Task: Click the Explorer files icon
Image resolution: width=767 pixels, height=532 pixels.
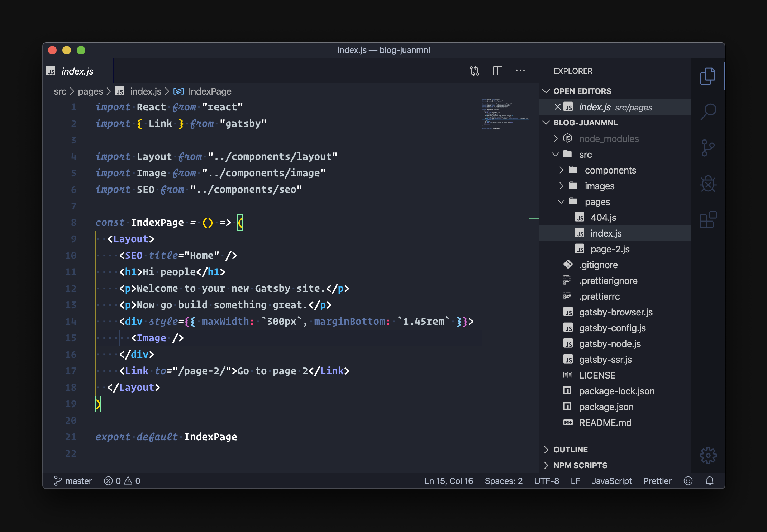Action: [708, 76]
